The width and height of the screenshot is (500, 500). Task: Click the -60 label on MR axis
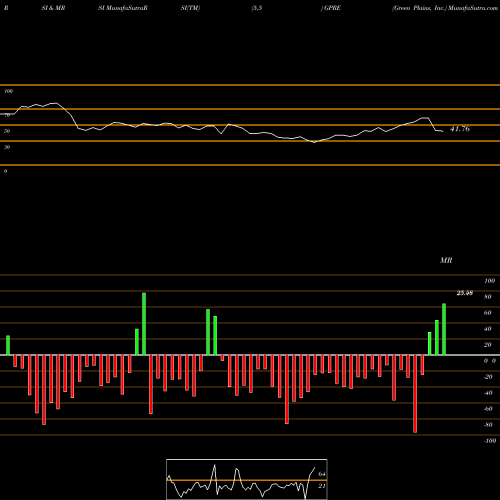coord(488,409)
